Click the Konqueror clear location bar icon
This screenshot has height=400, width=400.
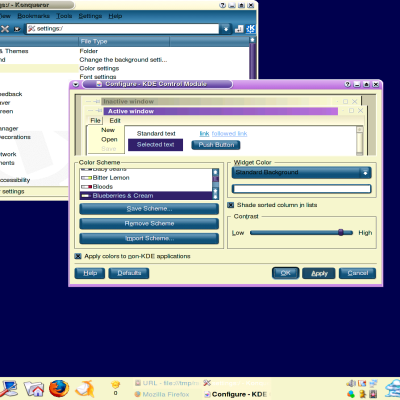(17, 29)
